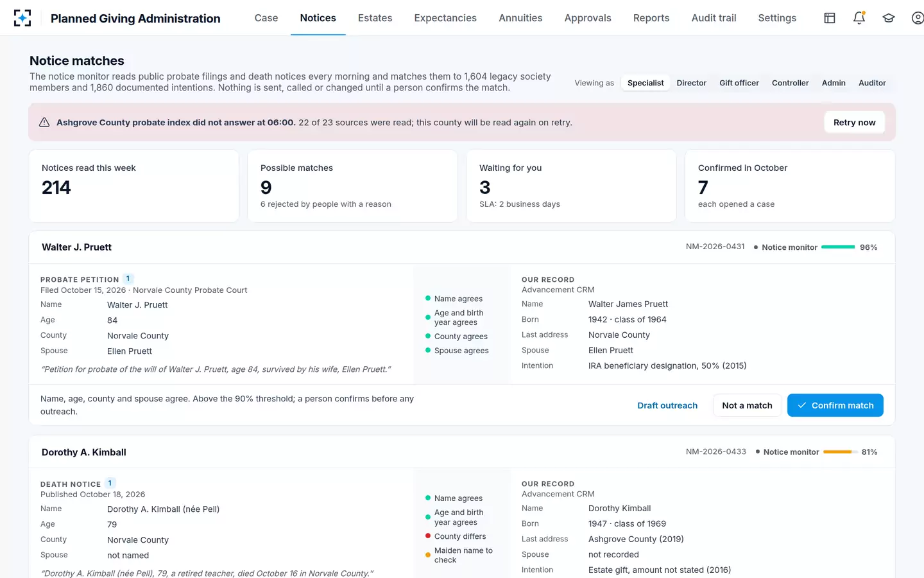
Task: Open the Reports tab
Action: [x=651, y=18]
